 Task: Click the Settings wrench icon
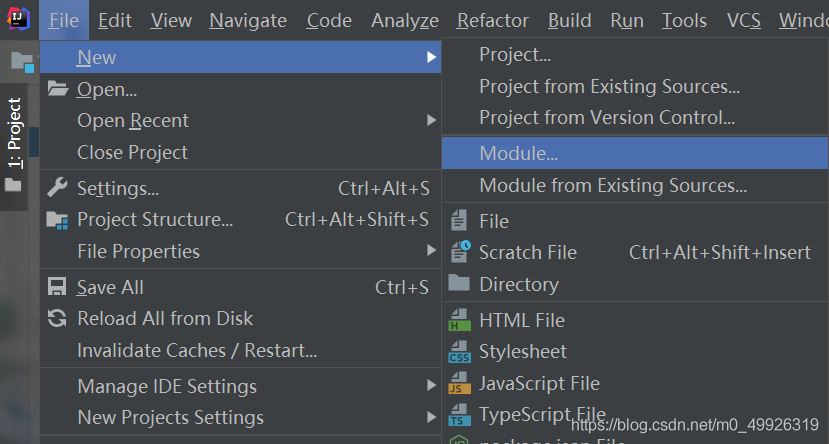(58, 188)
